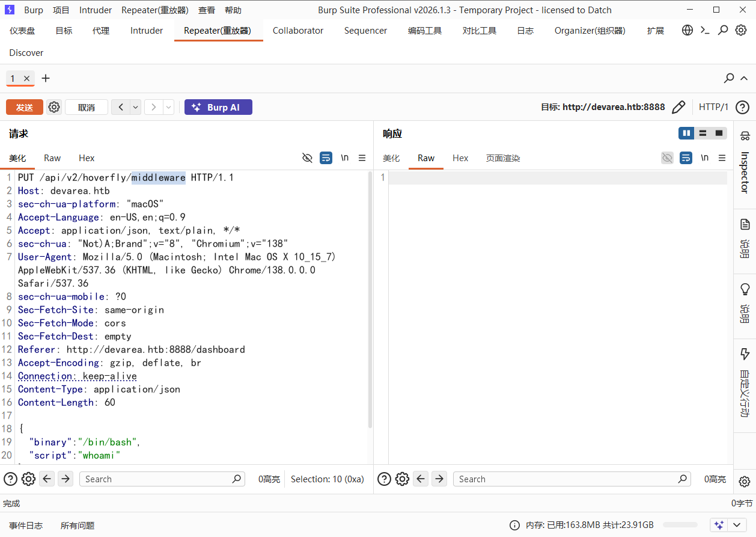Toggle \n display in request panel
756x537 pixels.
pos(345,158)
